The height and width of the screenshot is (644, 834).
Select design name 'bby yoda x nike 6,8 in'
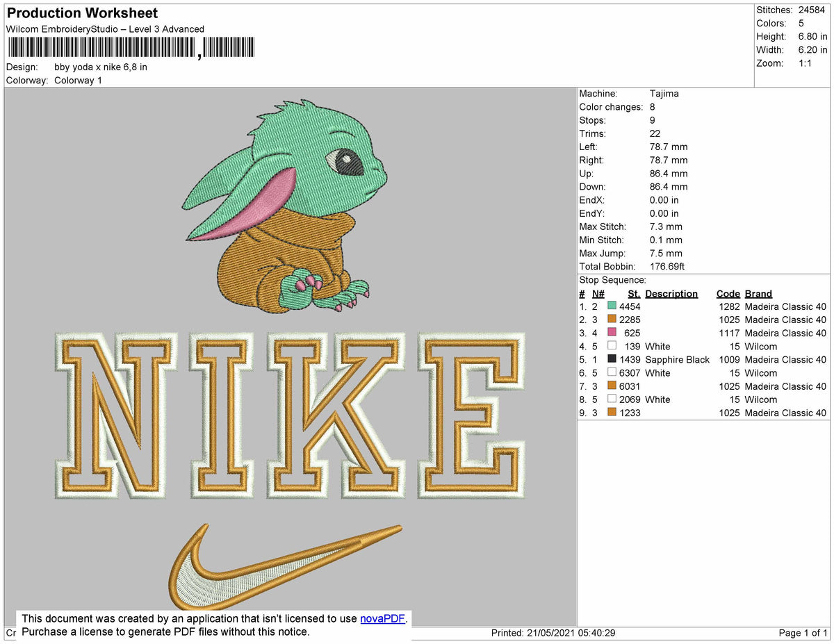pos(101,67)
